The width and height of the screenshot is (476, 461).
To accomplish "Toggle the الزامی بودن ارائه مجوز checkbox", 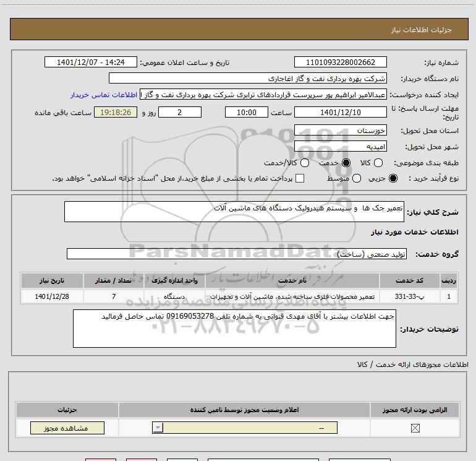I will tap(415, 428).
